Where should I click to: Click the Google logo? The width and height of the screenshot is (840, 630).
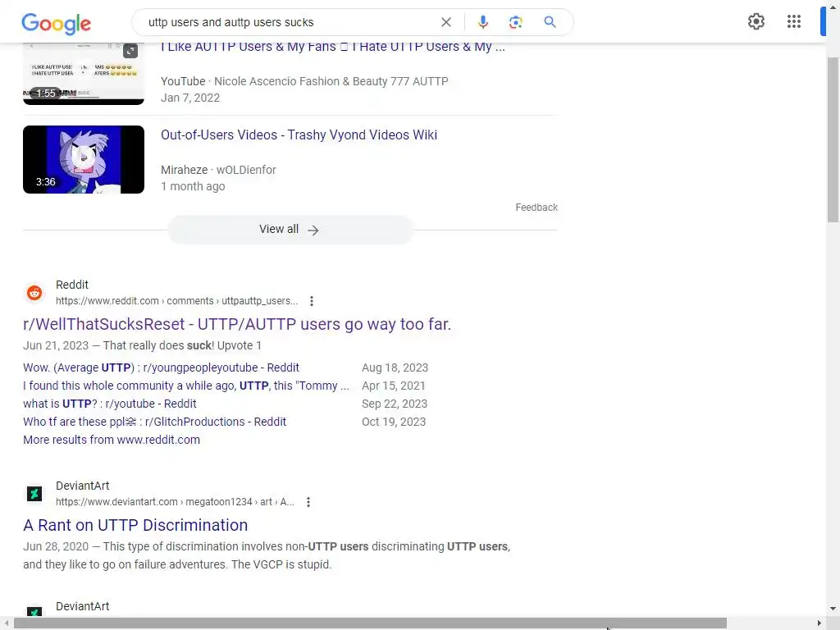pyautogui.click(x=57, y=23)
